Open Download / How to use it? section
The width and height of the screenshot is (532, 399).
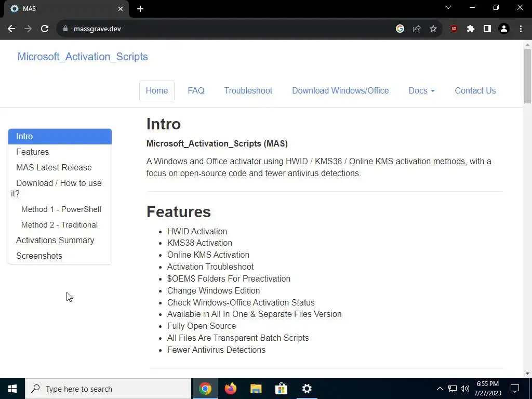coord(60,188)
